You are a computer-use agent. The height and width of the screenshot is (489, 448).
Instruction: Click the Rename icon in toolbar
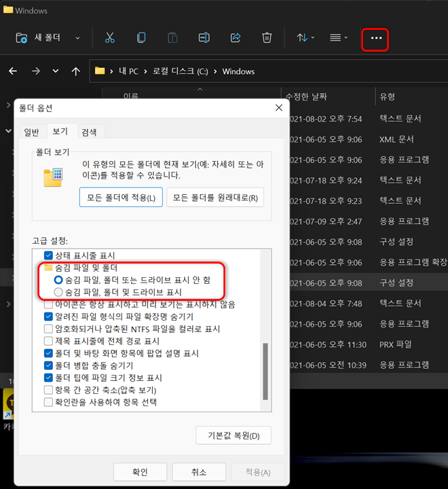click(x=204, y=38)
